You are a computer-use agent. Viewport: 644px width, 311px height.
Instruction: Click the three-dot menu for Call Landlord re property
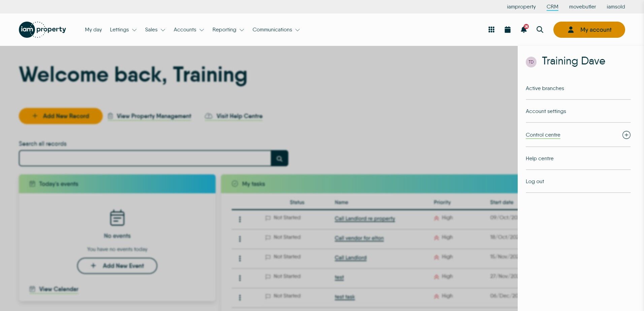coord(240,219)
